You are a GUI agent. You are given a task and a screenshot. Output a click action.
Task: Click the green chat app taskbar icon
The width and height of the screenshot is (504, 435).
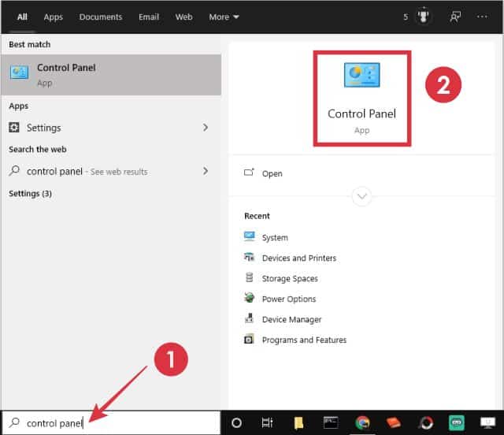(457, 422)
